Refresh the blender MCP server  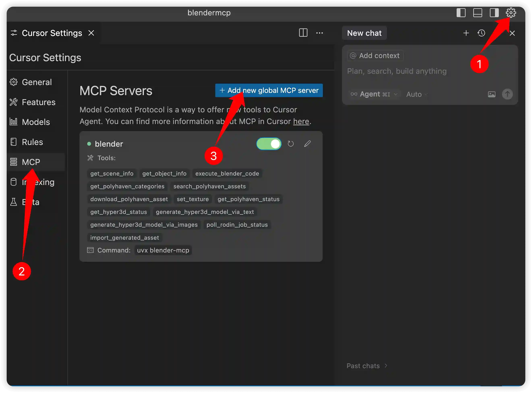click(x=291, y=144)
